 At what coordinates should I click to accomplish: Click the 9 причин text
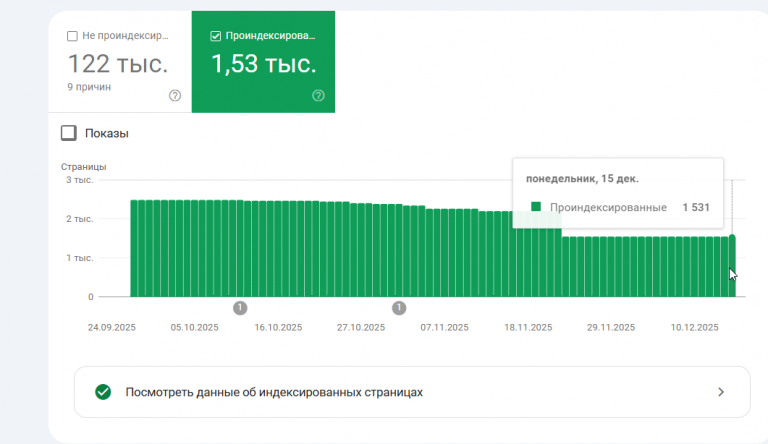point(89,87)
